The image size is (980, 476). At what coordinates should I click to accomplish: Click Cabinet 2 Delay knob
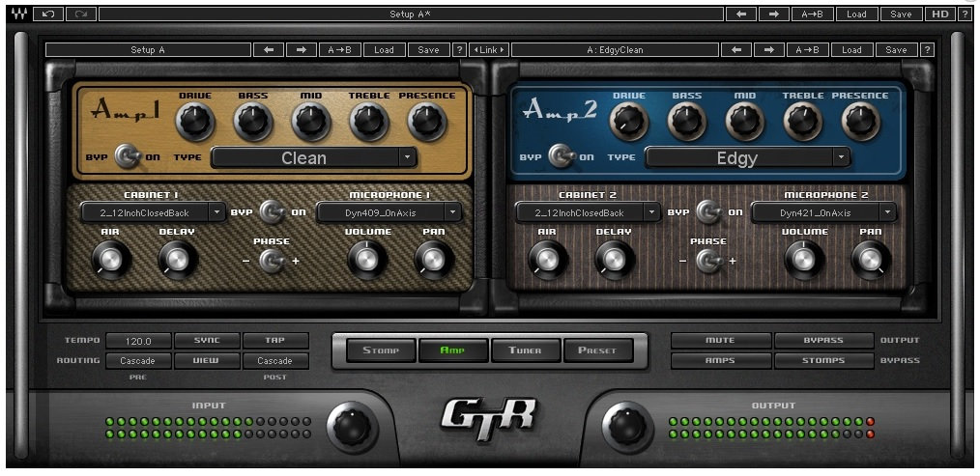[x=615, y=260]
